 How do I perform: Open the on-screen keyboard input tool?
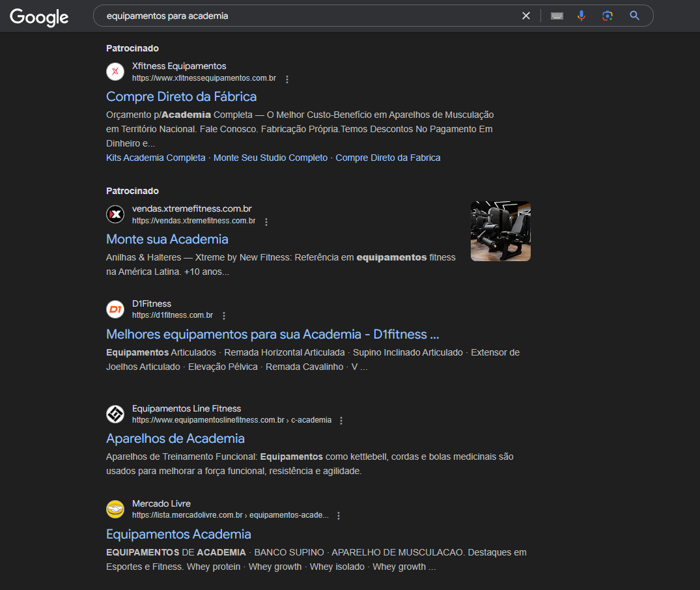click(x=557, y=16)
